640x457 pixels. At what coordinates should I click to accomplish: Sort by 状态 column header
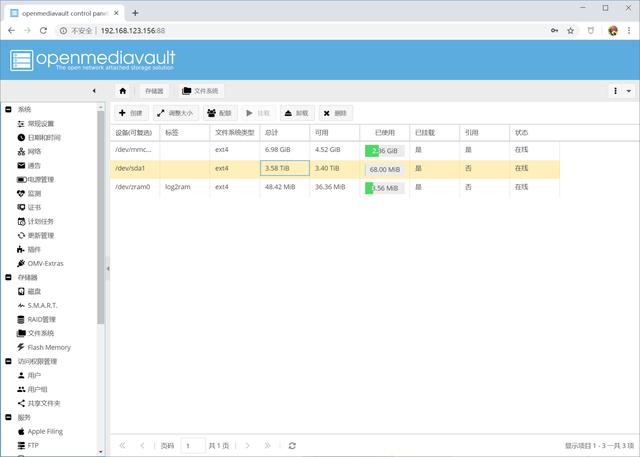point(534,133)
